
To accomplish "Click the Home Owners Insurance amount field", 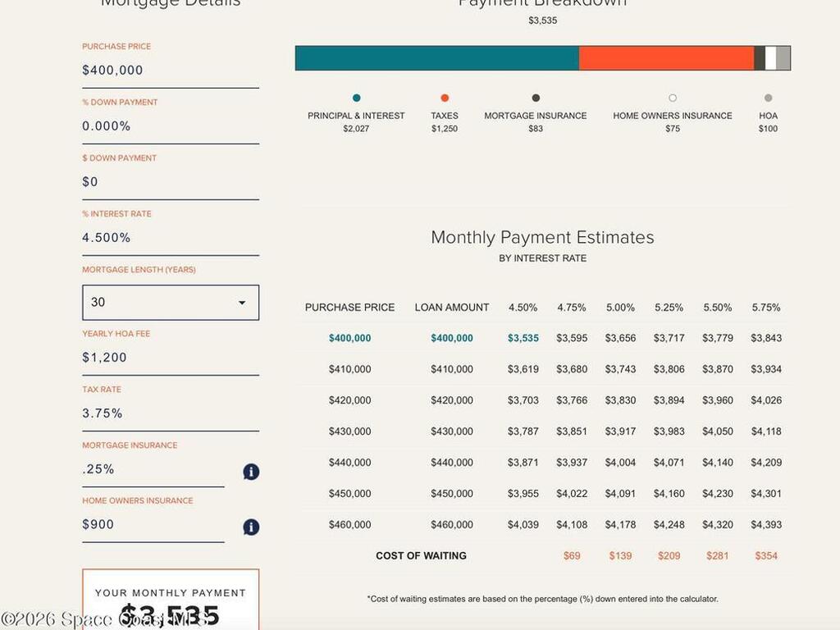I will pos(153,525).
